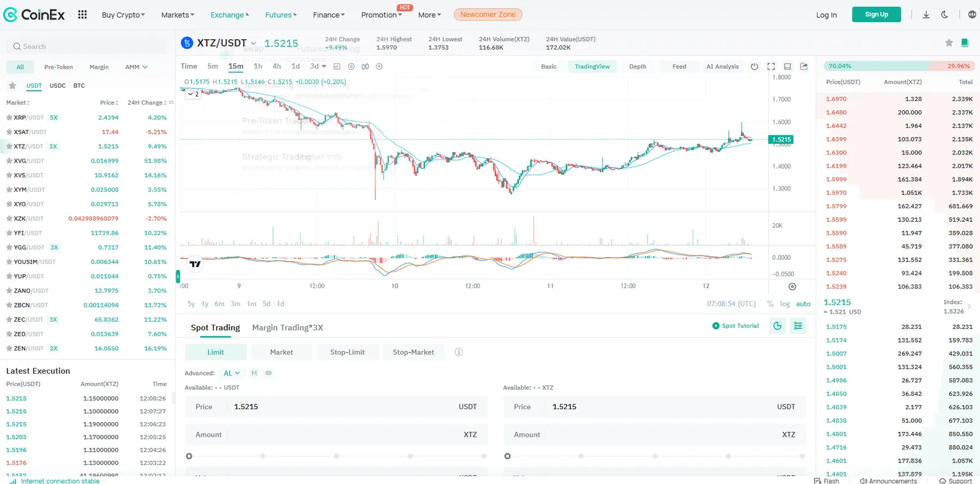Select the Market order type tab
This screenshot has width=980, height=484.
click(281, 352)
